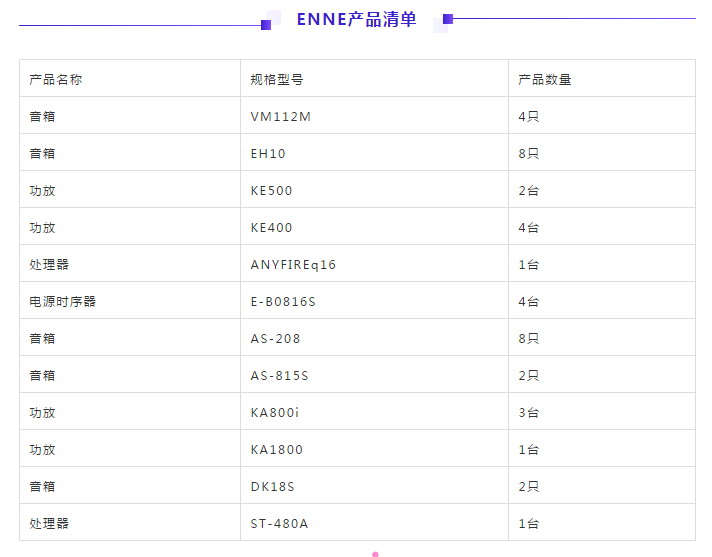Screen dimensions: 712x557
Task: Select the KE500 amplifier model
Action: [271, 191]
